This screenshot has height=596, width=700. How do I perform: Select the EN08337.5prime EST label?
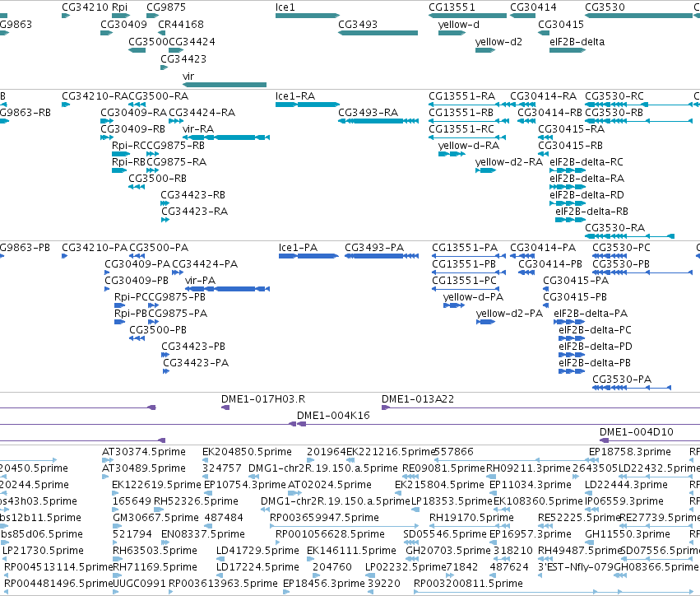203,534
